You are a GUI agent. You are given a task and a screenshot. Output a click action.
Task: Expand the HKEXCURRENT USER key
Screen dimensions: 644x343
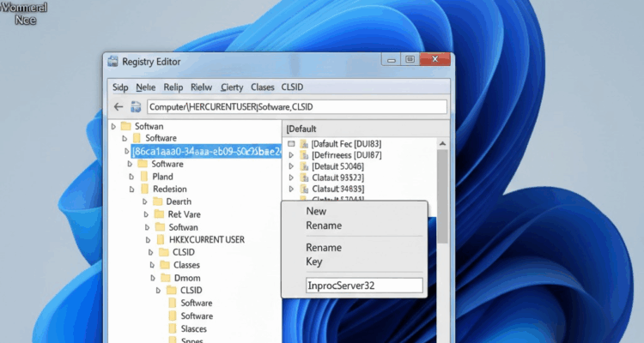coord(149,240)
